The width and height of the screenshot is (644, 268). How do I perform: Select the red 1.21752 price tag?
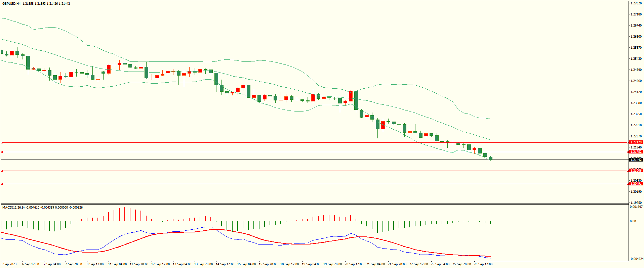pyautogui.click(x=636, y=152)
